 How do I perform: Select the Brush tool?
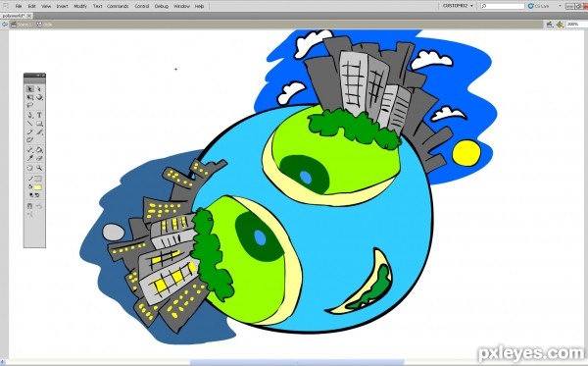39,131
